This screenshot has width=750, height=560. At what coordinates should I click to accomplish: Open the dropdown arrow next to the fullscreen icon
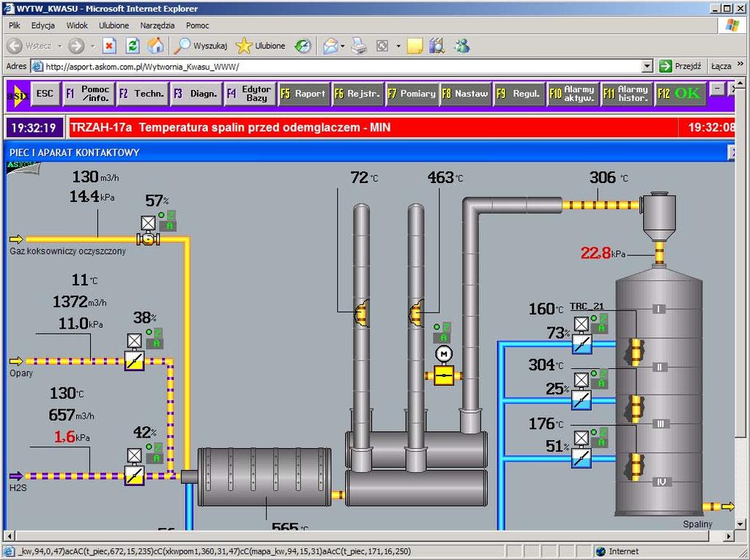[x=398, y=46]
